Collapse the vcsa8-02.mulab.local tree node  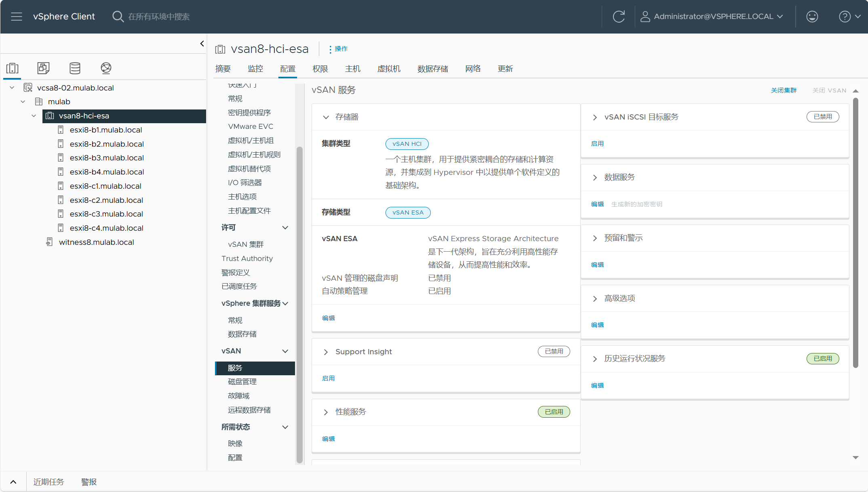point(12,88)
